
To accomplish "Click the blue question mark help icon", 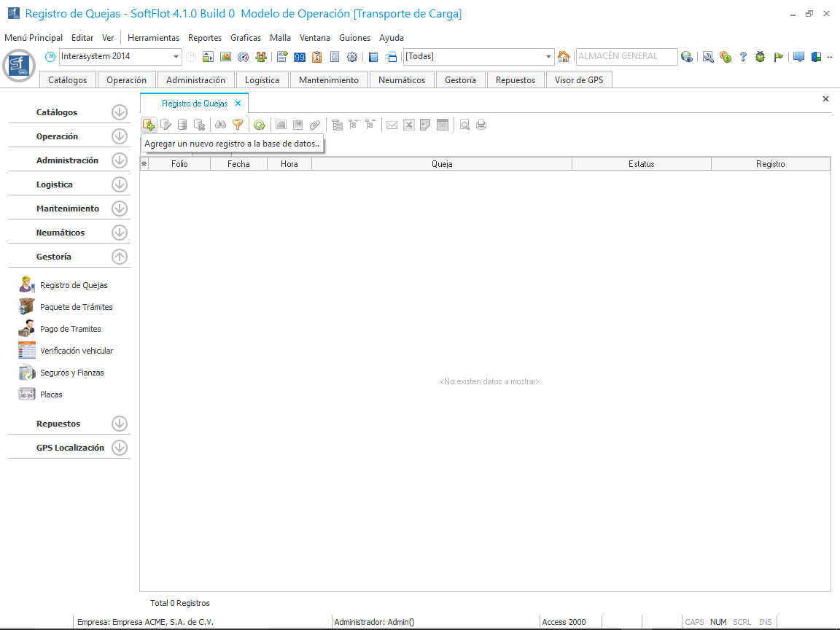I will tap(743, 57).
